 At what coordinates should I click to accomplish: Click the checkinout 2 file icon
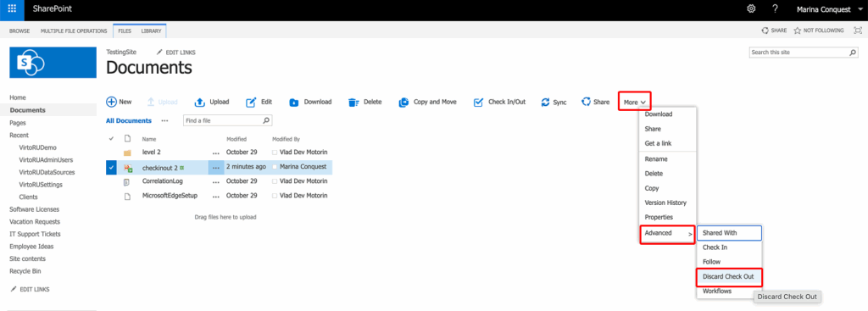coord(127,168)
